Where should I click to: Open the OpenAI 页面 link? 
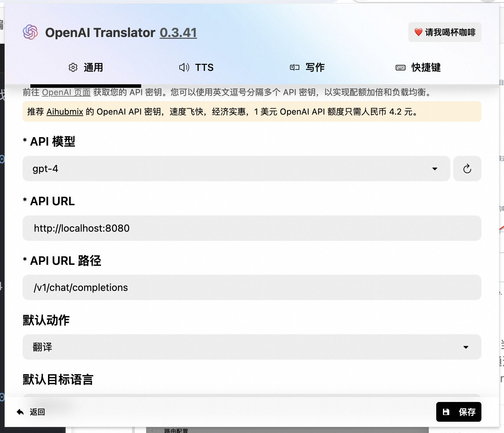(x=66, y=93)
